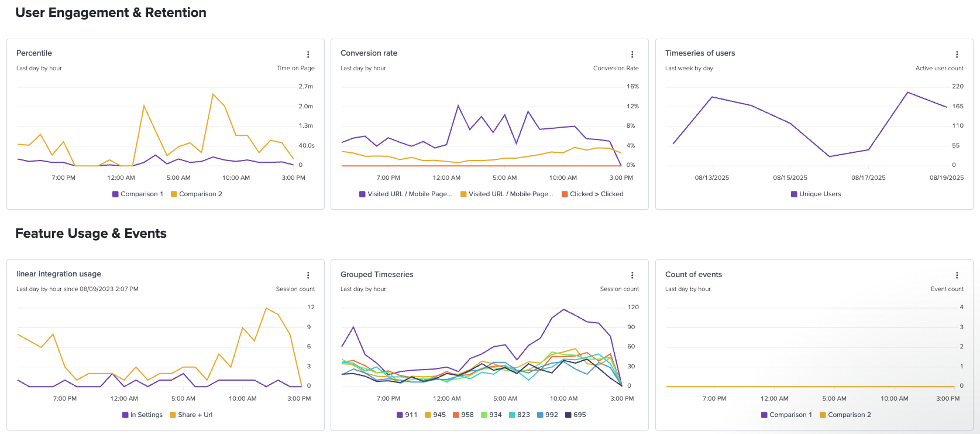Click the Active user count axis label

click(940, 69)
